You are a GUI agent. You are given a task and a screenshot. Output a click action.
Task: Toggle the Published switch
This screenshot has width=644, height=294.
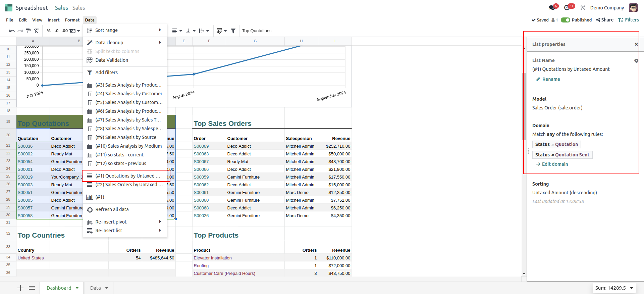(566, 20)
